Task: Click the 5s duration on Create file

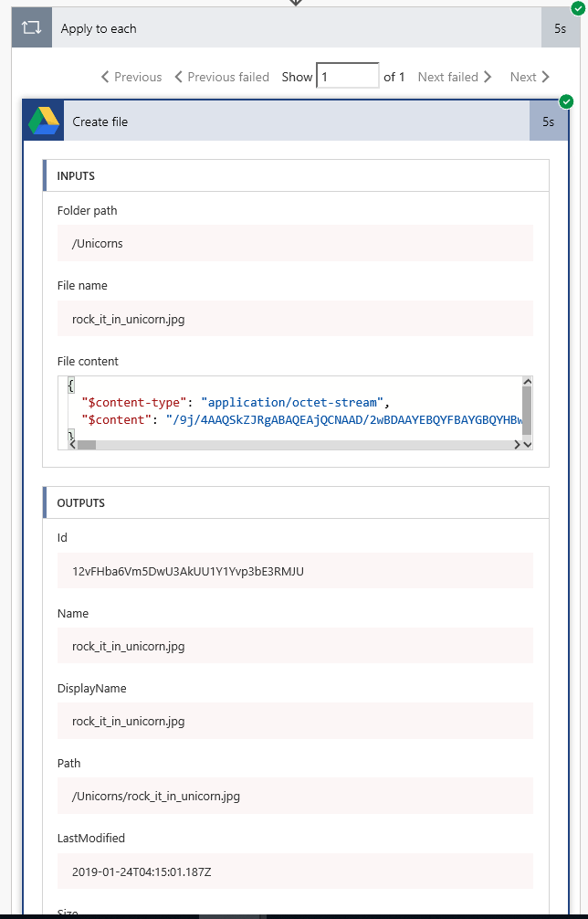Action: (x=548, y=121)
